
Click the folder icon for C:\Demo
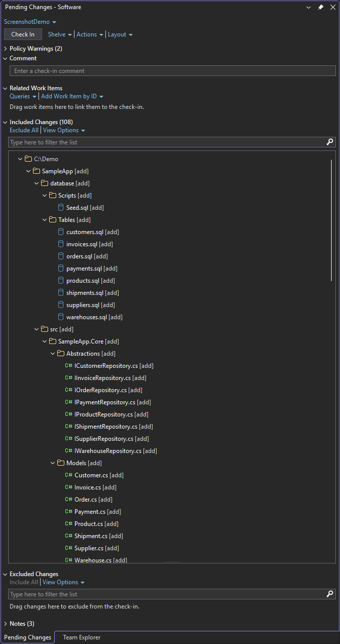click(28, 159)
